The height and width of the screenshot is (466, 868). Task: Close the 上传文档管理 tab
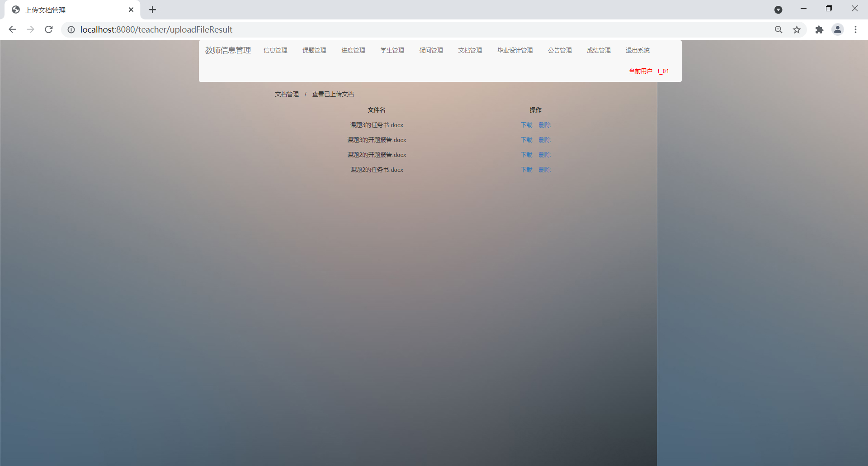click(131, 10)
